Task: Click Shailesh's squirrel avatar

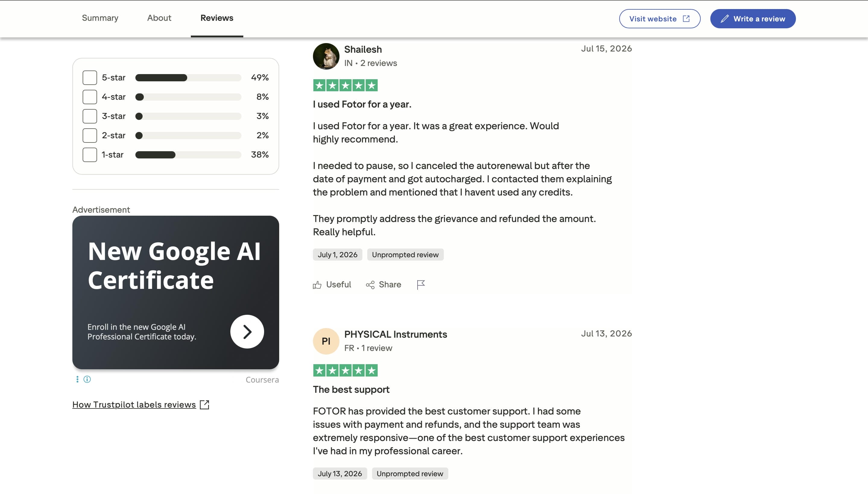Action: click(x=326, y=56)
